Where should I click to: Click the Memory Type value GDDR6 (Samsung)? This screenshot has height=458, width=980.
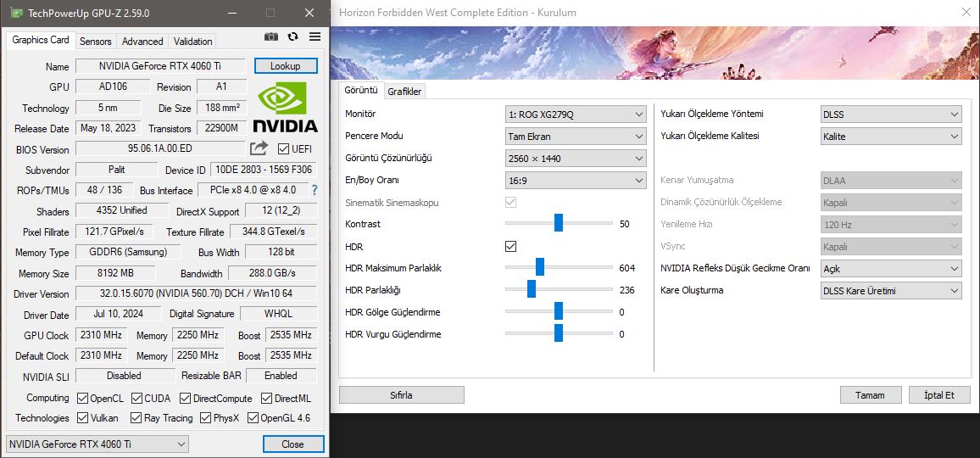click(x=128, y=252)
